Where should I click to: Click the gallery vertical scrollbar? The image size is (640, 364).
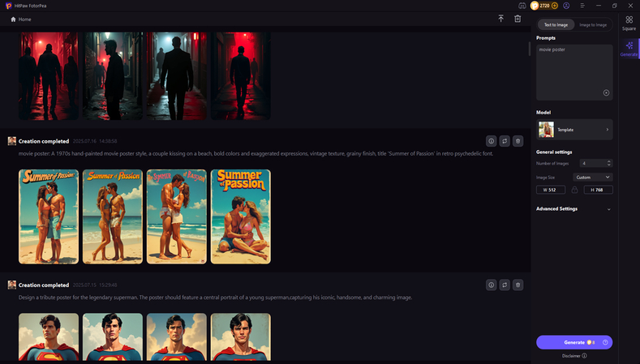tap(530, 49)
